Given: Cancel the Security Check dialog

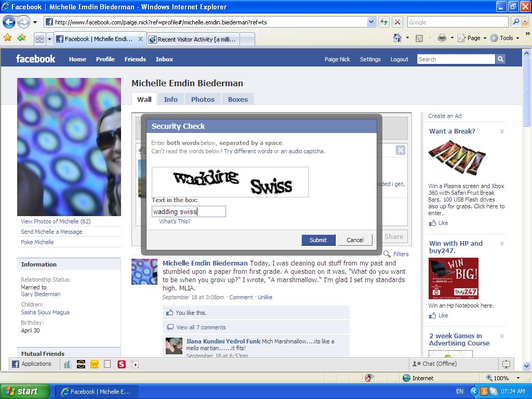Looking at the screenshot, I should coord(355,240).
